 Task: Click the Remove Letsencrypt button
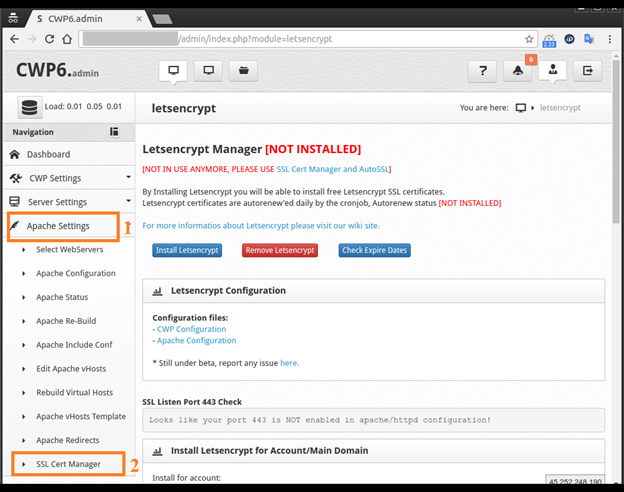pos(280,250)
